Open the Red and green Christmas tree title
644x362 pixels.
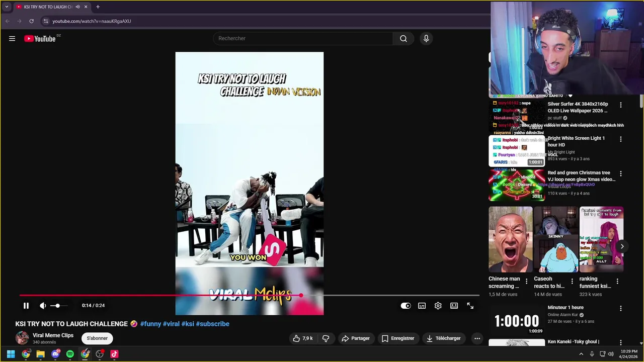(582, 176)
